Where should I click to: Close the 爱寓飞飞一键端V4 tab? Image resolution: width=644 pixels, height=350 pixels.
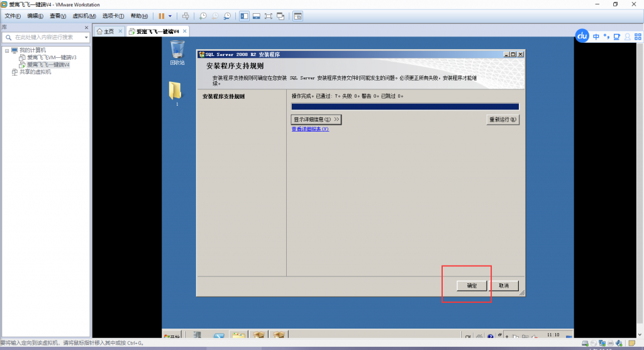pyautogui.click(x=185, y=31)
